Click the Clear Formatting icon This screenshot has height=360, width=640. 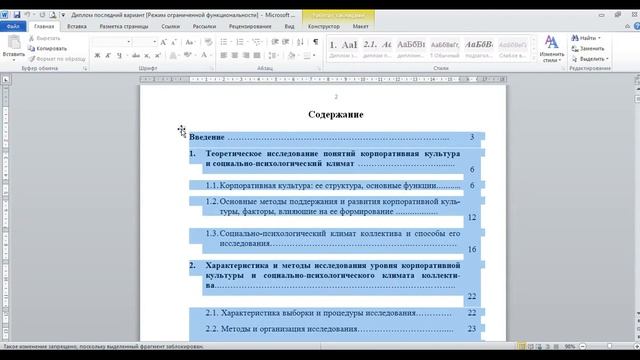tap(208, 42)
